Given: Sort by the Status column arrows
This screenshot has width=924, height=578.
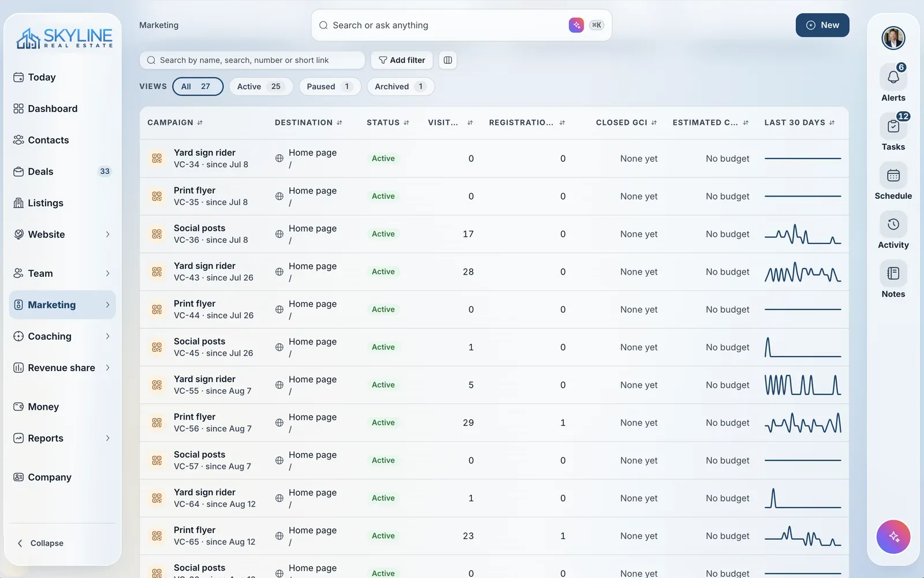Looking at the screenshot, I should point(406,123).
